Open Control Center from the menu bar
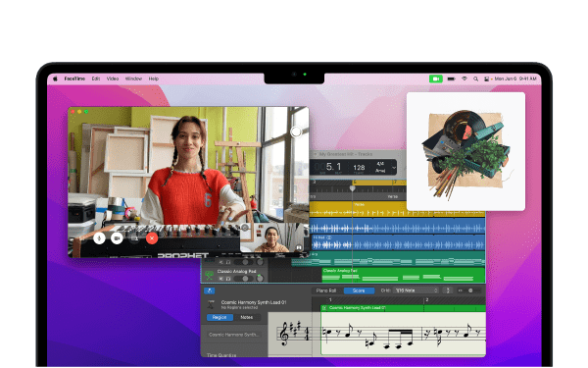This screenshot has width=588, height=368. tap(486, 79)
